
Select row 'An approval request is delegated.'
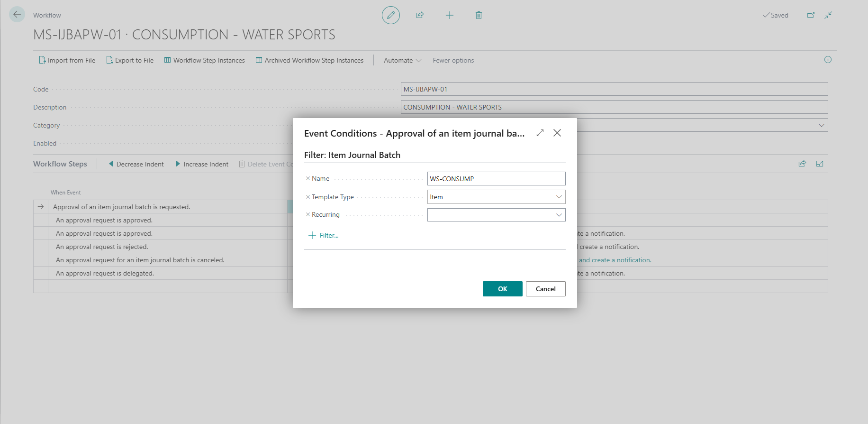(x=105, y=273)
